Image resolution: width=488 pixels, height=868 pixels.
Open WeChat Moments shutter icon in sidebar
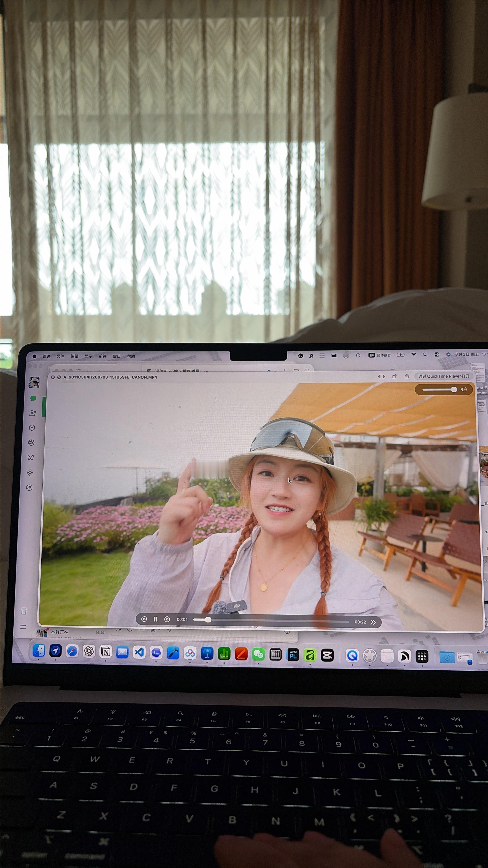[x=31, y=443]
